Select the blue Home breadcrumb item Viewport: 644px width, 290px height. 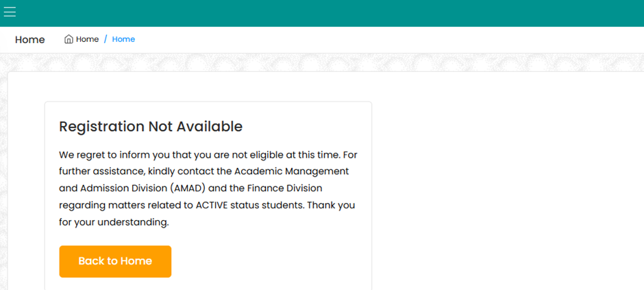[123, 39]
